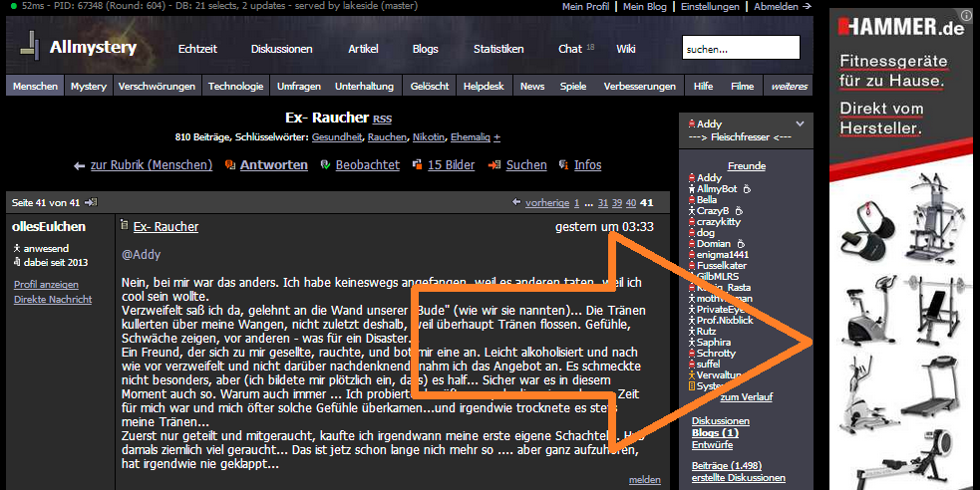Click the 15 Bilder images icon

418,165
